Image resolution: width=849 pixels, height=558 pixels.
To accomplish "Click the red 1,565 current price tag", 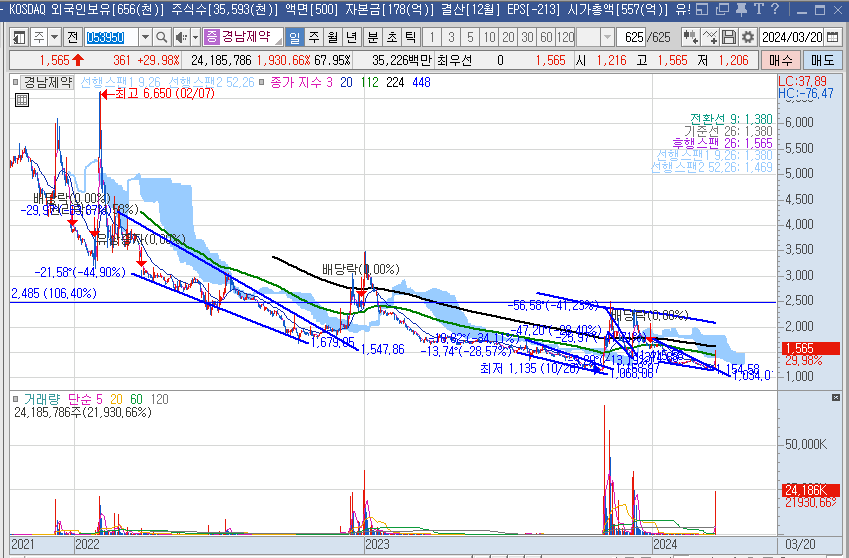I will [809, 349].
